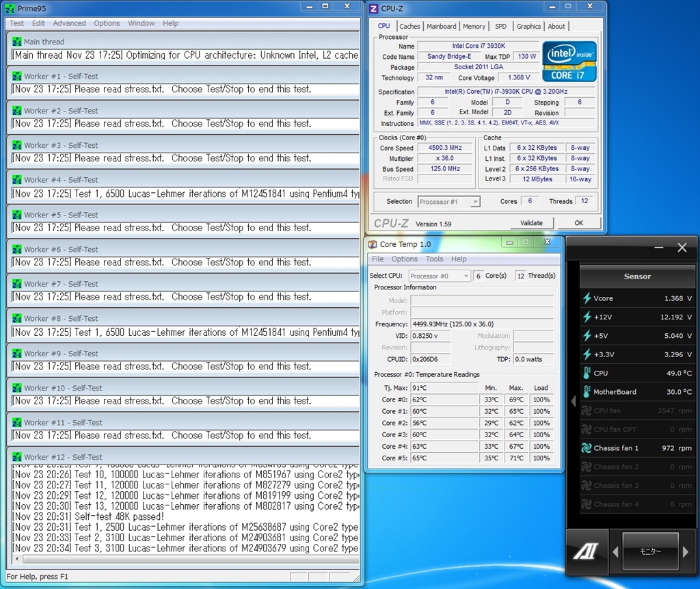Switch to the Graphics tab in CPU-Z
The image size is (700, 589).
(x=528, y=27)
